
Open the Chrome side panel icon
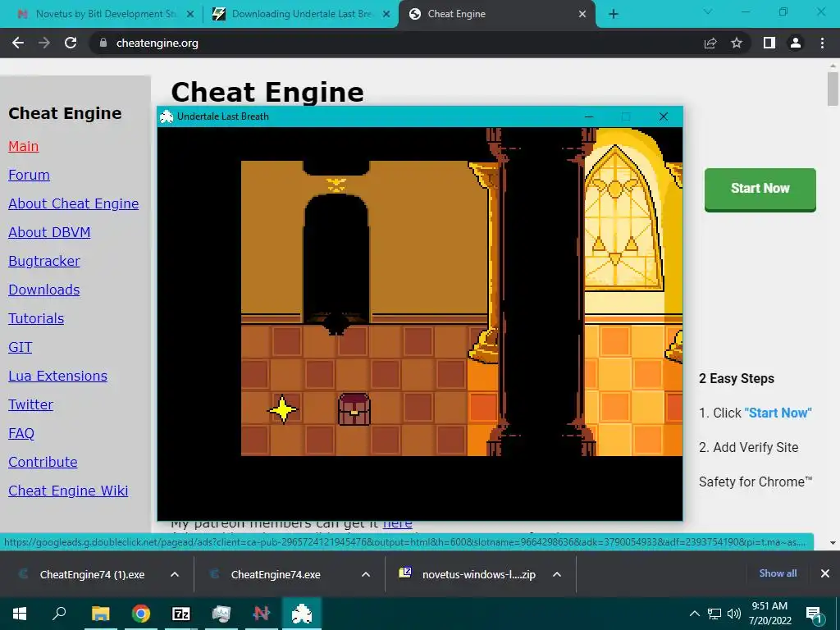pyautogui.click(x=769, y=43)
